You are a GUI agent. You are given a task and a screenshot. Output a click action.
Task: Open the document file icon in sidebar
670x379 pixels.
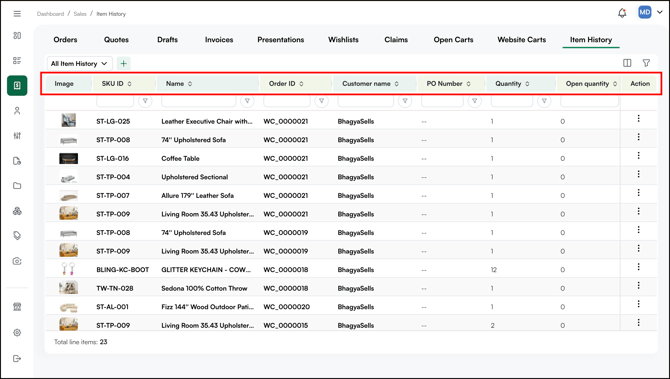click(17, 161)
